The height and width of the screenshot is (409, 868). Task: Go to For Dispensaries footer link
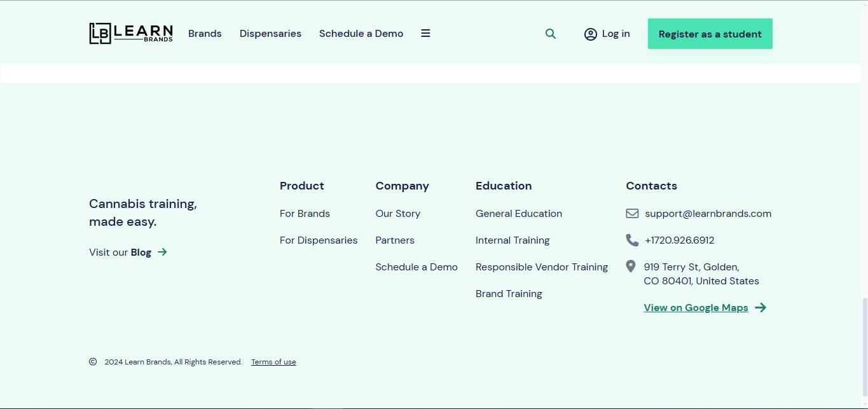tap(319, 240)
